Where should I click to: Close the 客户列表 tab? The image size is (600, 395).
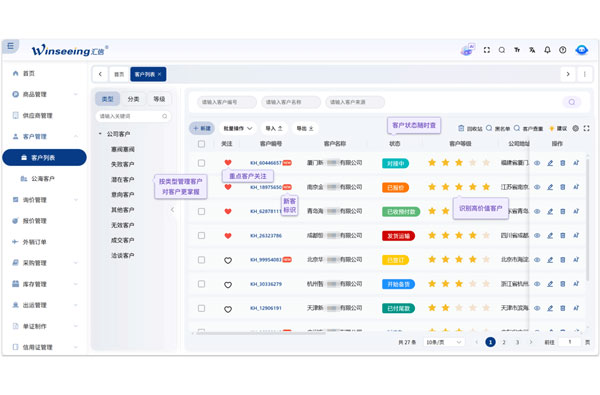click(x=160, y=74)
